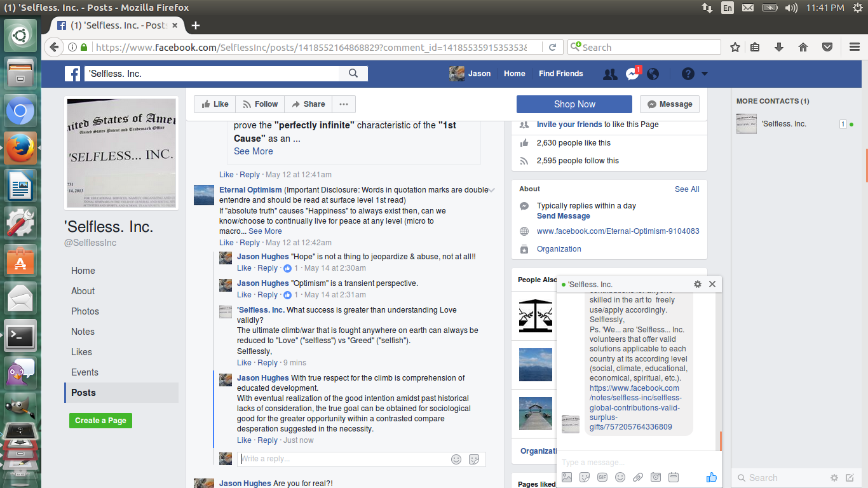Click the Message button on the page

coord(670,104)
